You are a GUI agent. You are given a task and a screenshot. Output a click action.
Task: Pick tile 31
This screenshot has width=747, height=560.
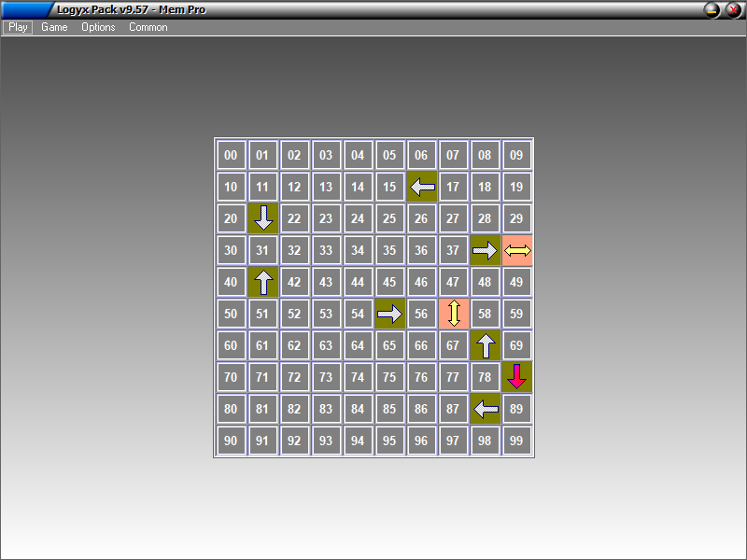point(263,250)
